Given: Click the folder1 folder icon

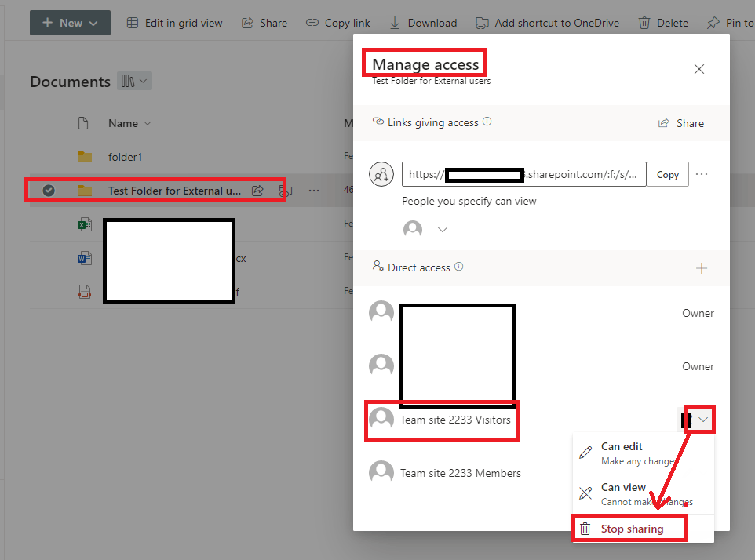Looking at the screenshot, I should point(85,157).
